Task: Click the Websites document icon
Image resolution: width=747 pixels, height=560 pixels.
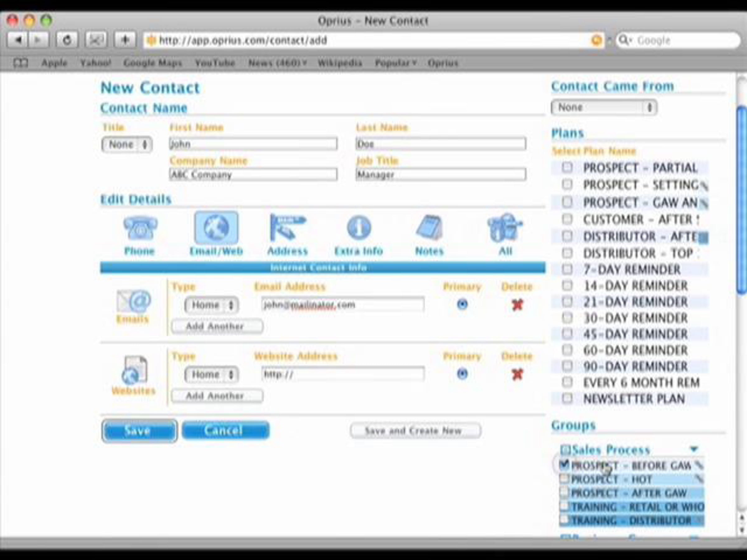Action: [x=134, y=370]
